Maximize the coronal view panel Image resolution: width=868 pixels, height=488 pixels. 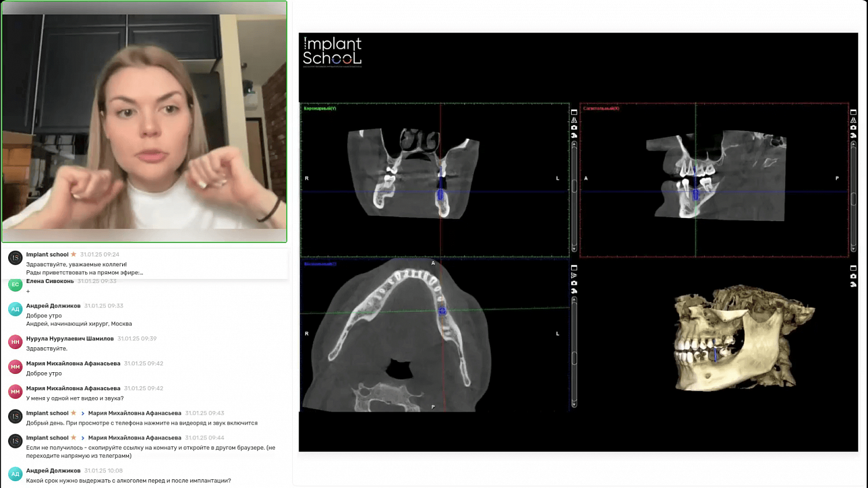point(574,112)
